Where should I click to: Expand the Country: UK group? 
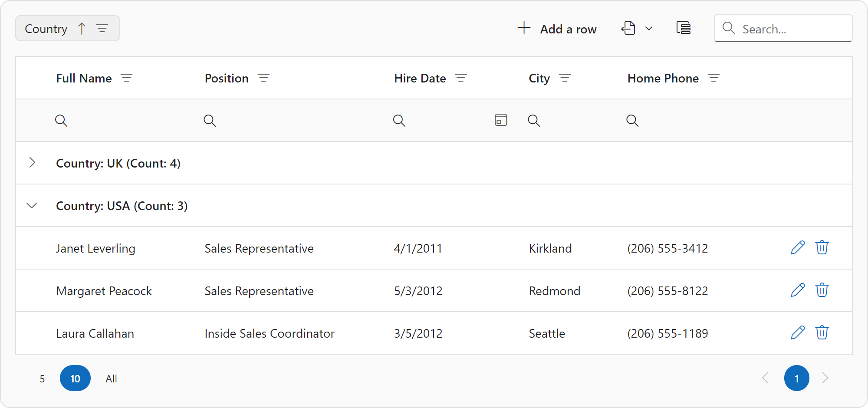point(32,163)
